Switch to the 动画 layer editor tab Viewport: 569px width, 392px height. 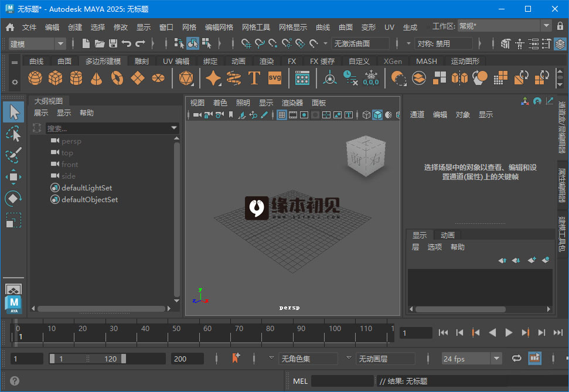tap(448, 235)
